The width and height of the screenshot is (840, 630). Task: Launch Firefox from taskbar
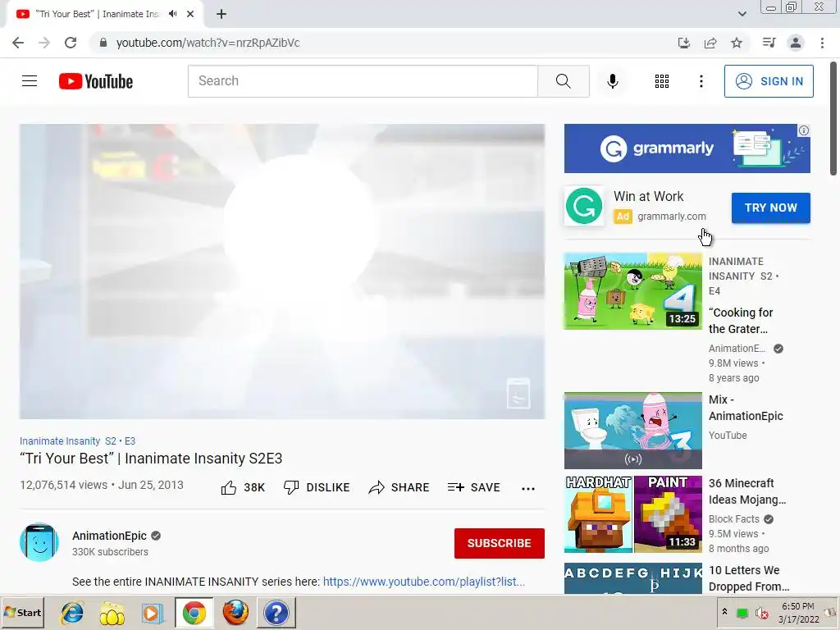235,613
